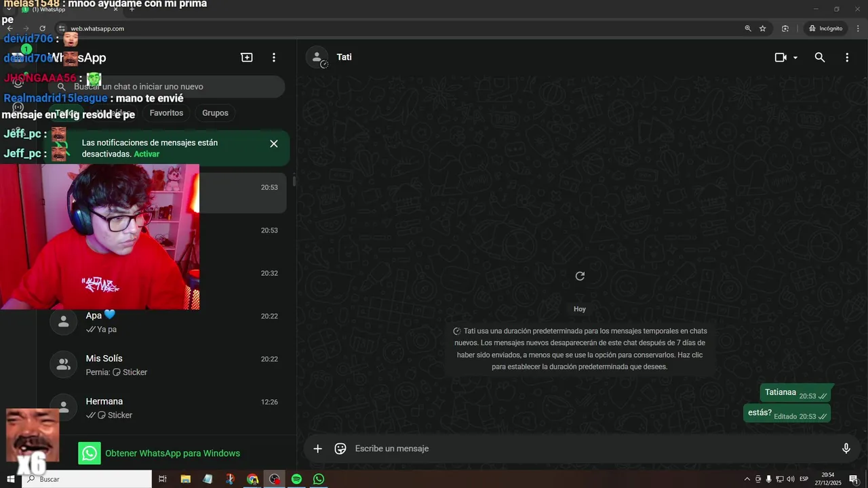The image size is (868, 488).
Task: Open the browser extensions icon
Action: (x=785, y=28)
